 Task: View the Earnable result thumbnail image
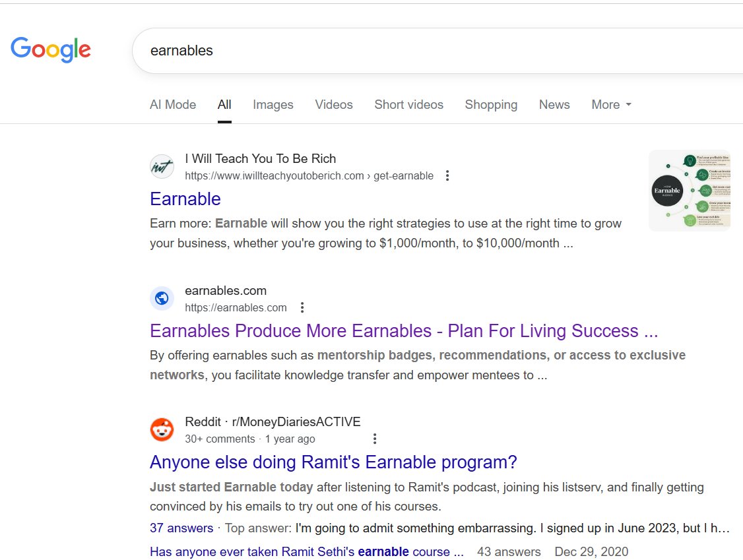point(690,191)
